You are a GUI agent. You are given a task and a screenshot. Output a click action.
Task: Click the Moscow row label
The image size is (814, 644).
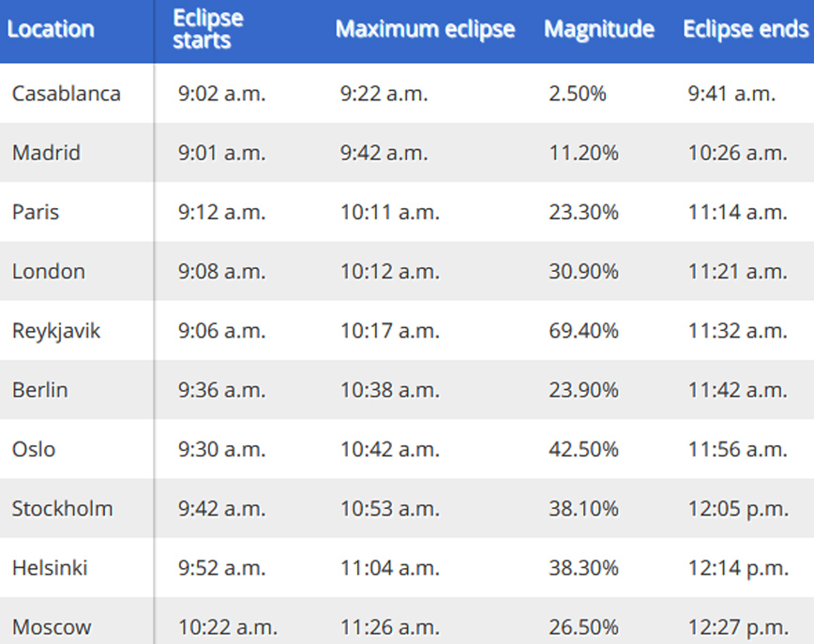tap(52, 627)
